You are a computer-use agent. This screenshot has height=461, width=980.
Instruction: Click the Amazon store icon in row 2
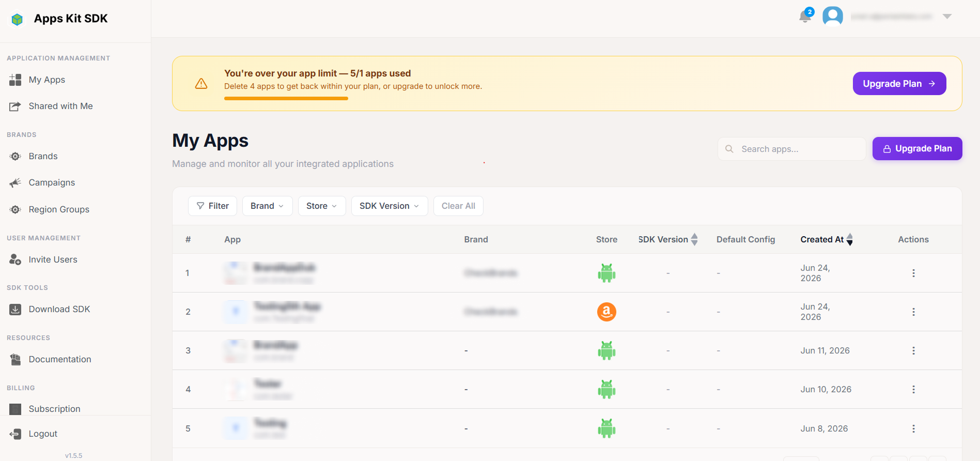[606, 312]
